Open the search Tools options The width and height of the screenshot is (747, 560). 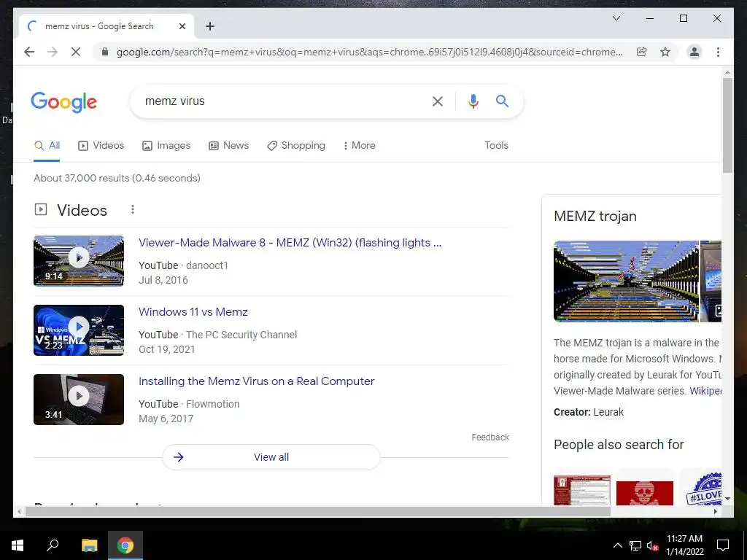point(496,146)
